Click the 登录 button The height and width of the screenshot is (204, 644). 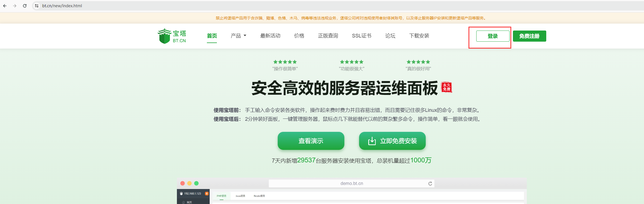[493, 36]
